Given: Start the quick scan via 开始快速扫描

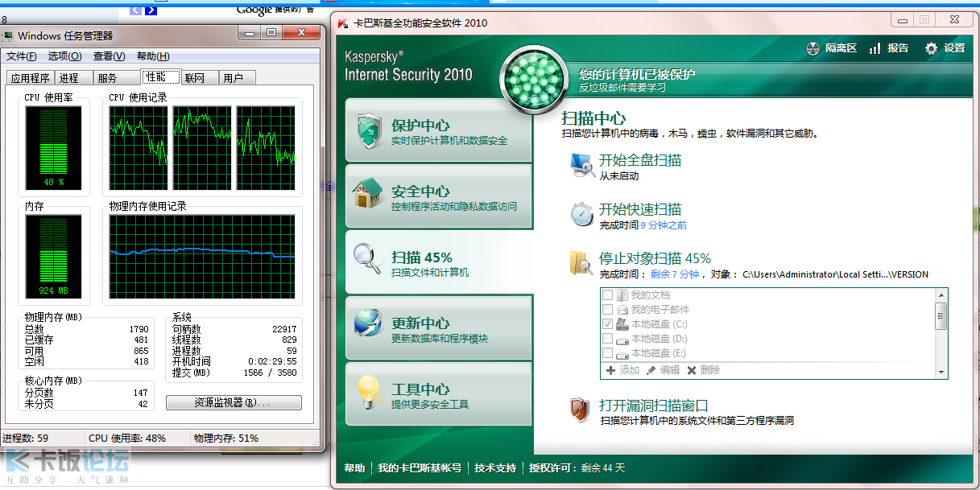Looking at the screenshot, I should 640,209.
